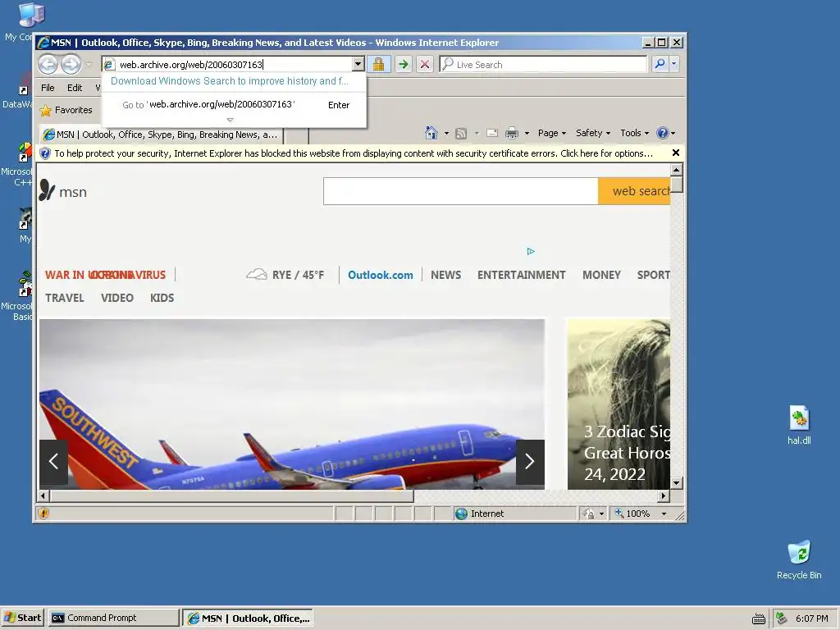This screenshot has height=630, width=840.
Task: Click the MSN butterfly logo
Action: [x=47, y=190]
